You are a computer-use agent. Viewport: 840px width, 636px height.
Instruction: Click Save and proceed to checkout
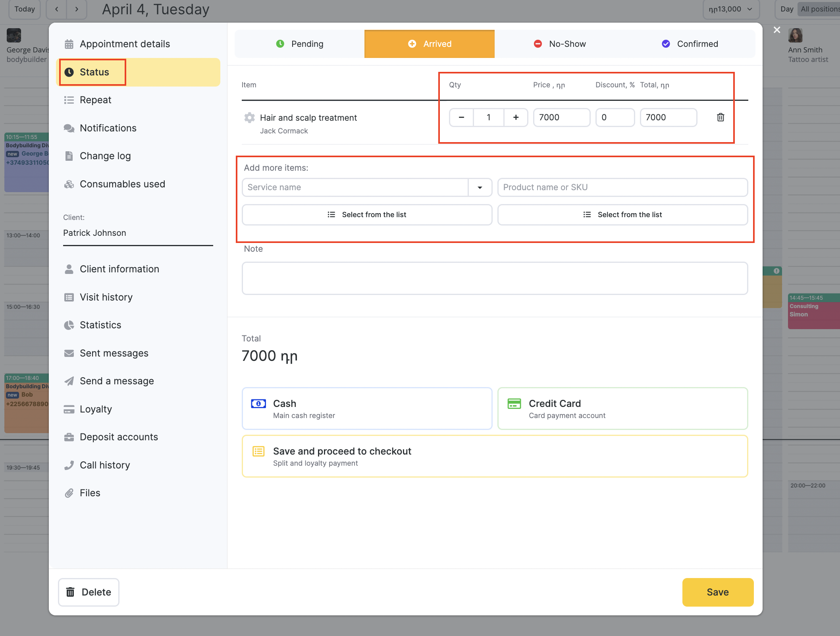(495, 456)
